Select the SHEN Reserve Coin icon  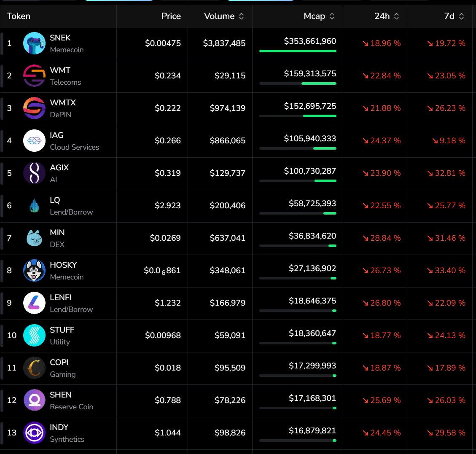click(x=34, y=400)
